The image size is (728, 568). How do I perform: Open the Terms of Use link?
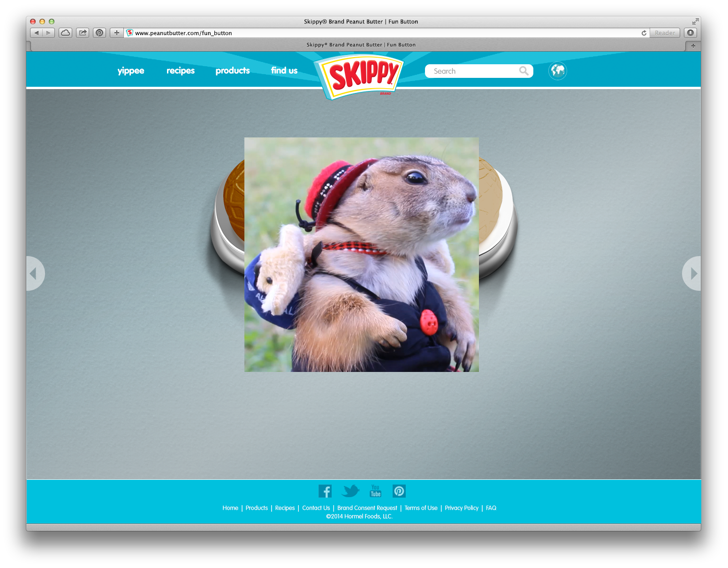[421, 508]
